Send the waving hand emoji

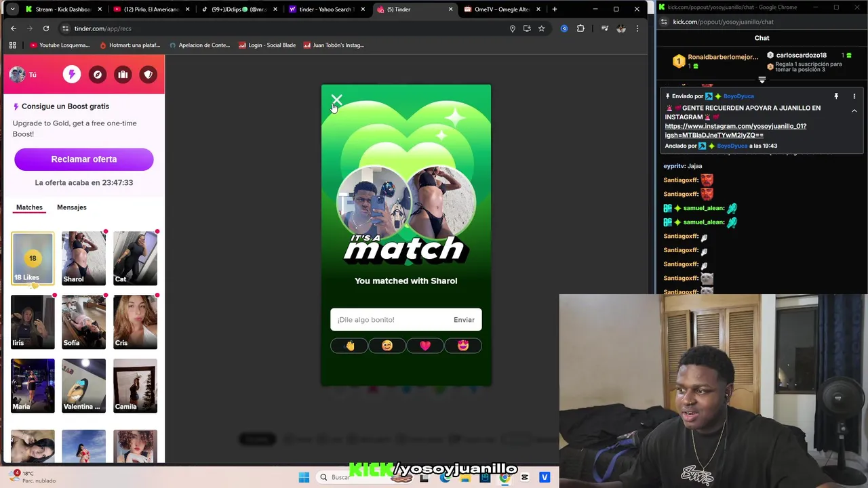pos(349,346)
